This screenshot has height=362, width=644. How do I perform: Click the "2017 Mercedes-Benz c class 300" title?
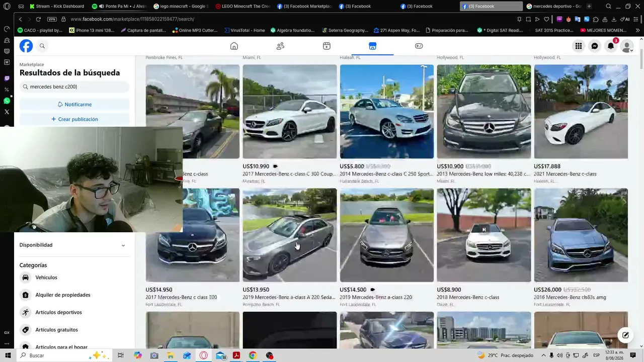(181, 297)
